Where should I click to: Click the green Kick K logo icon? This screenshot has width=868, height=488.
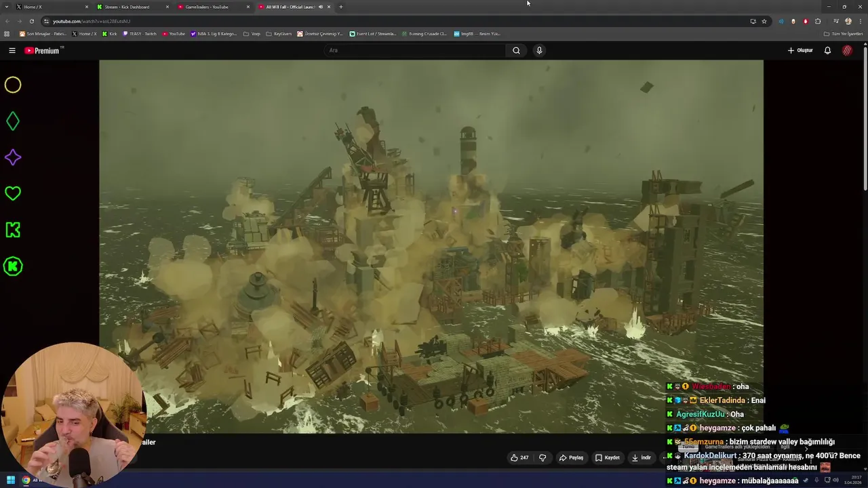point(13,230)
